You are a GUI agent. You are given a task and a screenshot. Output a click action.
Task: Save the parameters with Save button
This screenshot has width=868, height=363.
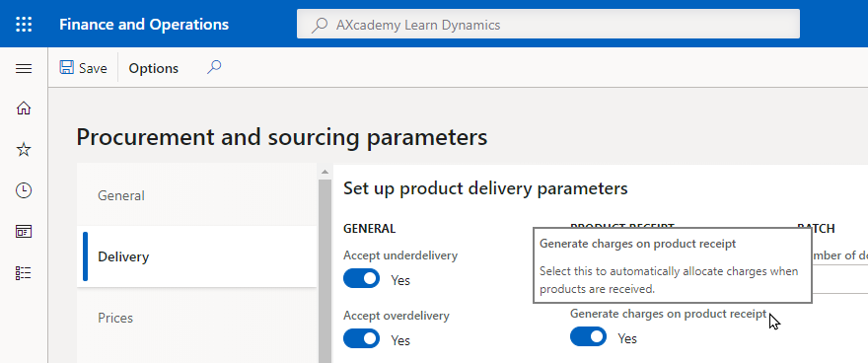point(84,68)
